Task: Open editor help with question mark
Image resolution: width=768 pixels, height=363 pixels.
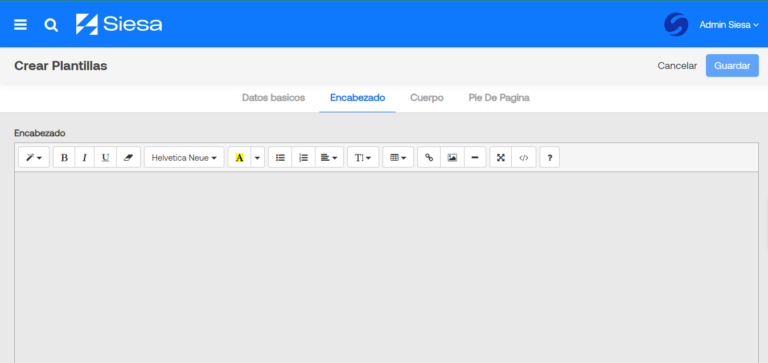Action: (x=550, y=158)
